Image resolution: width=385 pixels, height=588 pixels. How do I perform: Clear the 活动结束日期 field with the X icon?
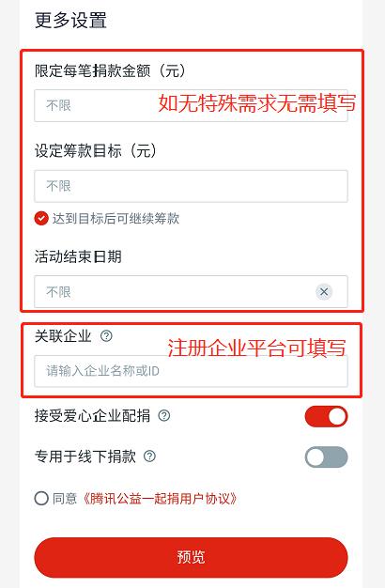click(x=324, y=292)
